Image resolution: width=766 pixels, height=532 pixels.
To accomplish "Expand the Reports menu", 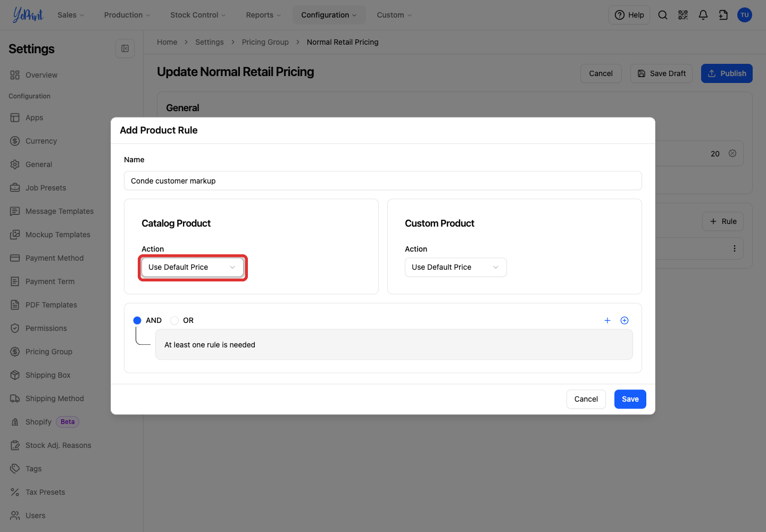I will pos(263,15).
